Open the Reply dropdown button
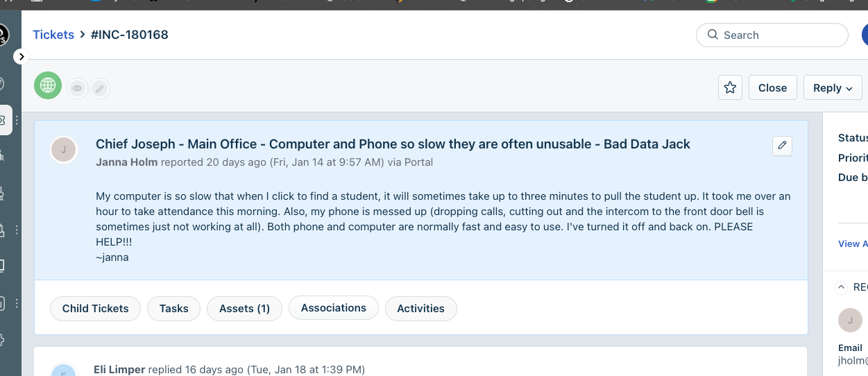 (832, 87)
